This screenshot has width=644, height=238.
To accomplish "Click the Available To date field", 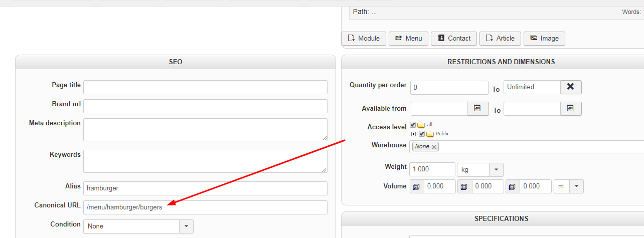I will click(x=532, y=109).
